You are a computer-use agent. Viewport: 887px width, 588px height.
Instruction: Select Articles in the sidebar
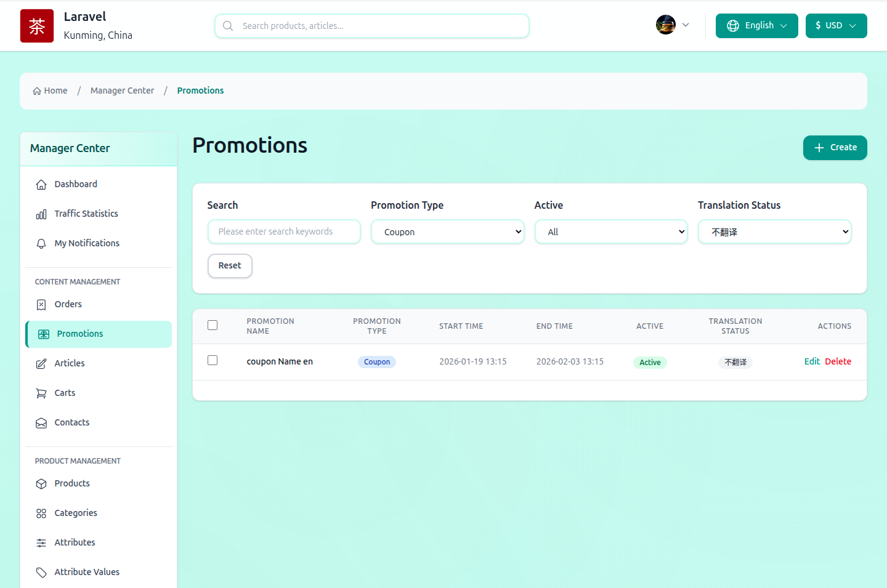(x=99, y=363)
